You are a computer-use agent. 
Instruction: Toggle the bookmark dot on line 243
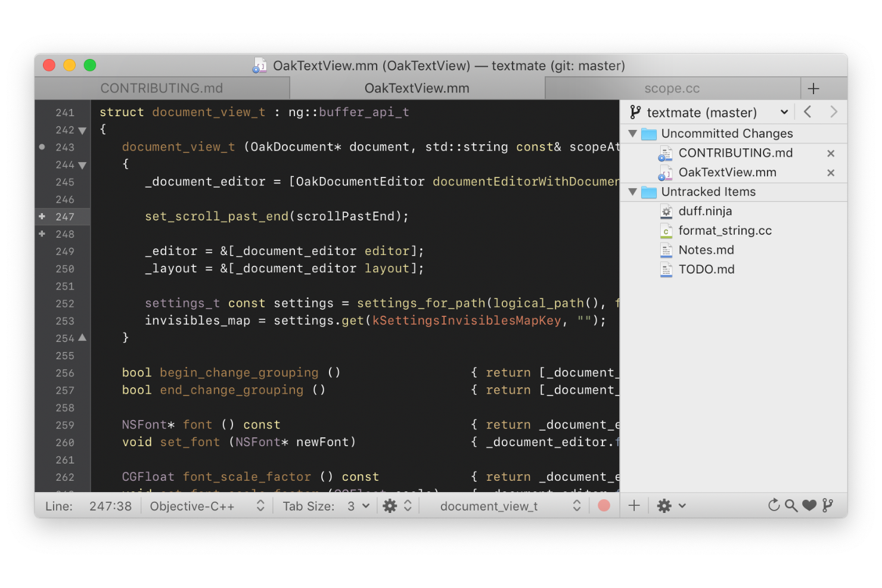click(42, 147)
